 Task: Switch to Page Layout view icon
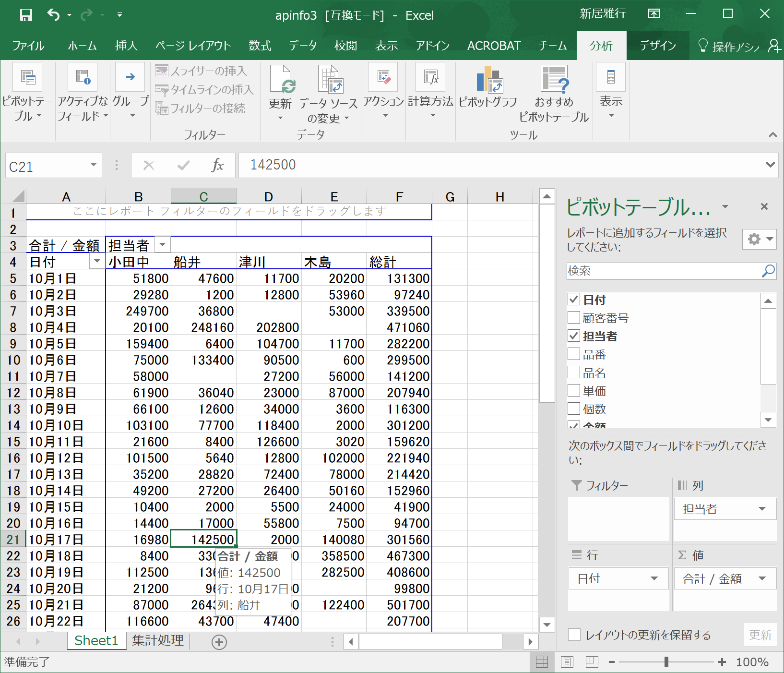[x=567, y=662]
